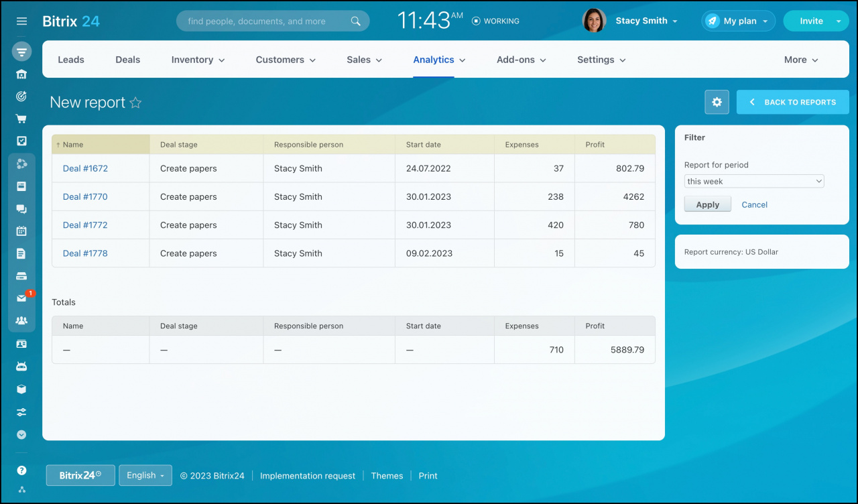Open the drive storage icon in the sidebar
The height and width of the screenshot is (504, 858).
point(21,275)
